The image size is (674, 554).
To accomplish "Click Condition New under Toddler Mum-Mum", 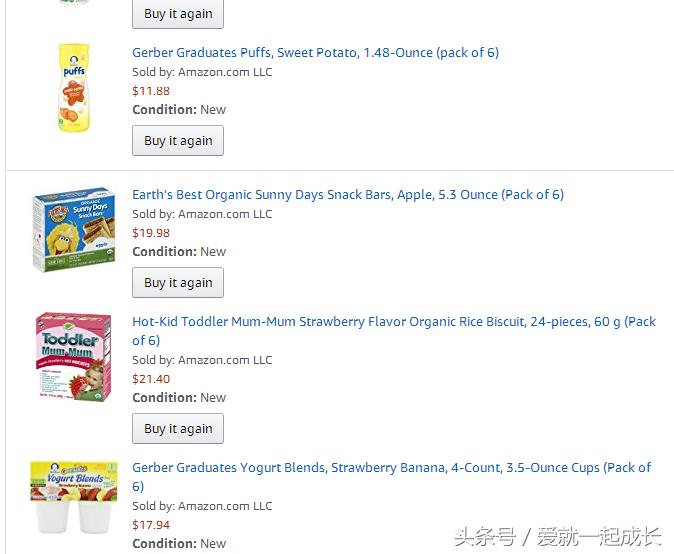I will pos(179,398).
